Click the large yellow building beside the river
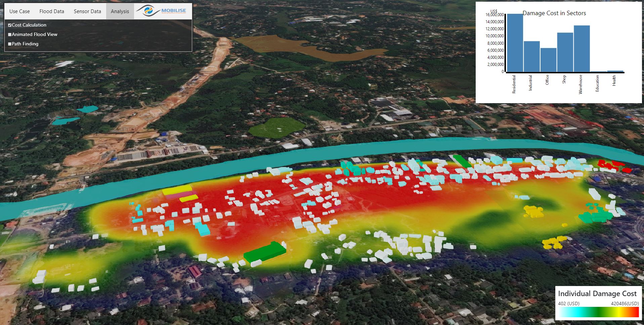 pyautogui.click(x=177, y=191)
